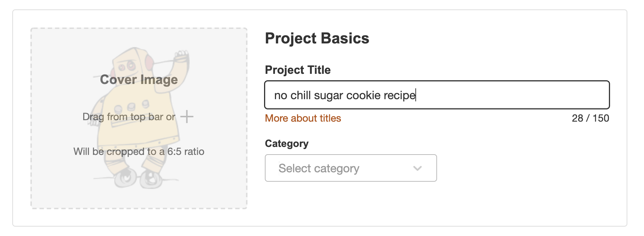
Task: Click 'Will be cropped to a 6:5 ratio' text
Action: coord(139,152)
